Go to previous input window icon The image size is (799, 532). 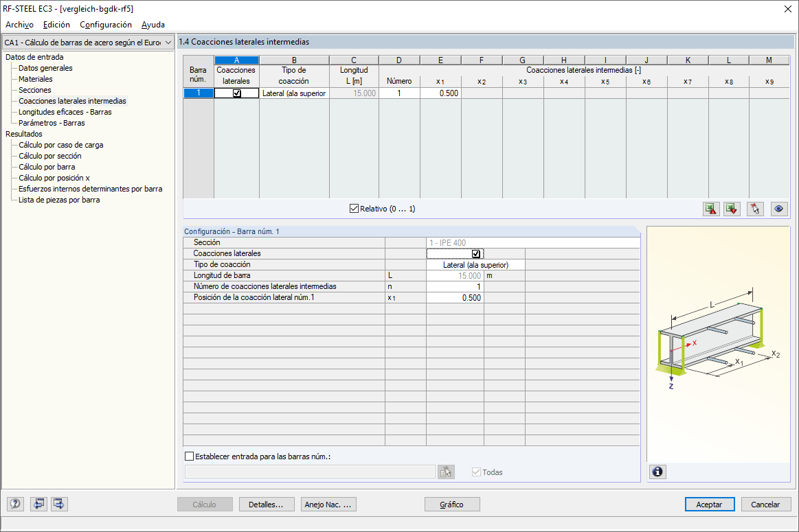[x=38, y=504]
